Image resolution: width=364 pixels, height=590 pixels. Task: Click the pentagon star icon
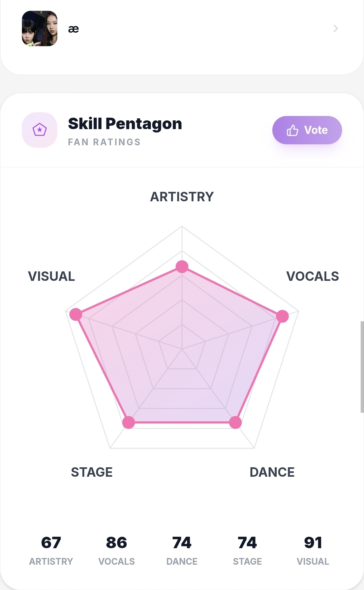point(39,130)
